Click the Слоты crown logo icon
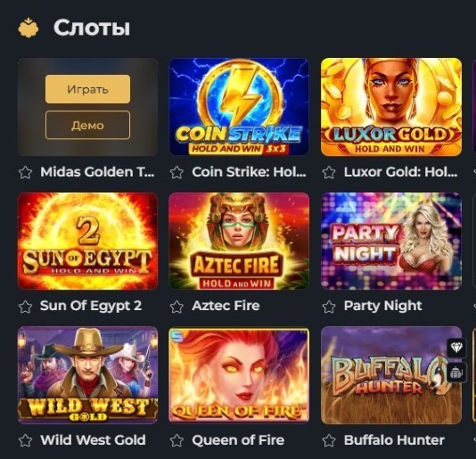The image size is (476, 459). (29, 28)
